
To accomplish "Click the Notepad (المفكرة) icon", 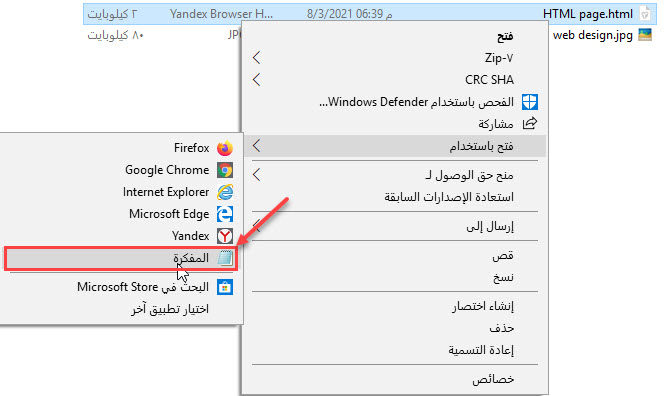I will pos(225,258).
